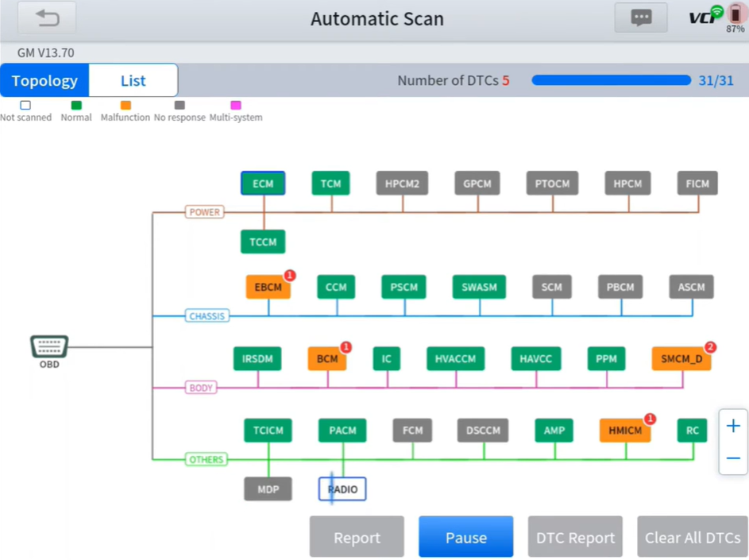Click the red badge on EBCM
The height and width of the screenshot is (560, 749).
click(289, 276)
